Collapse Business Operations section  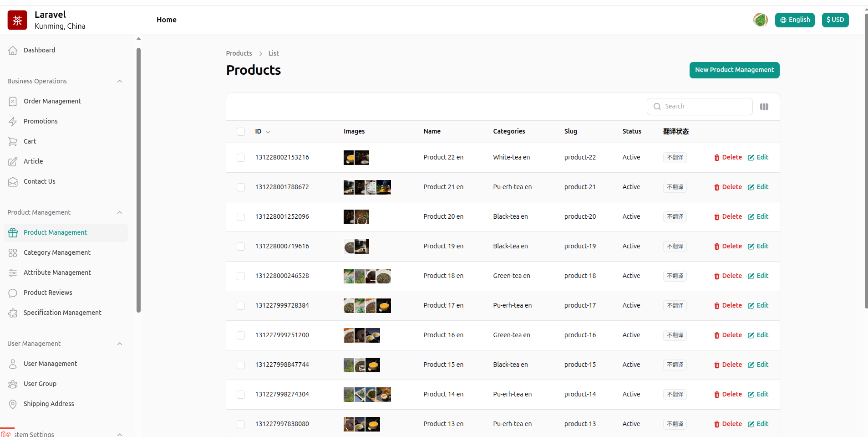(x=120, y=82)
